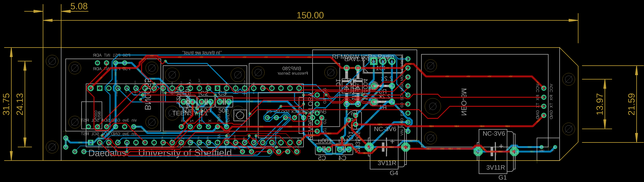Click the BMP280 Pressure Sensor label
644x182 pixels.
click(292, 71)
